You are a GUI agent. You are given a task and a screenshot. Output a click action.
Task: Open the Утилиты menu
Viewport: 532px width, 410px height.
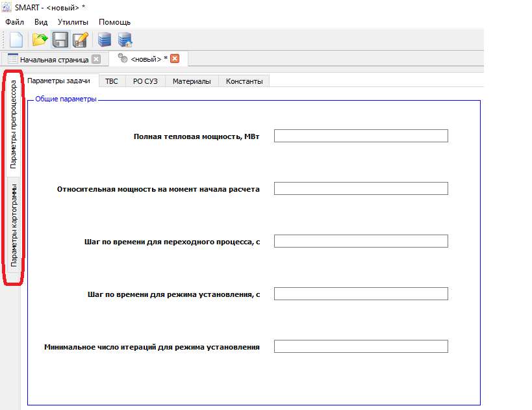(73, 22)
